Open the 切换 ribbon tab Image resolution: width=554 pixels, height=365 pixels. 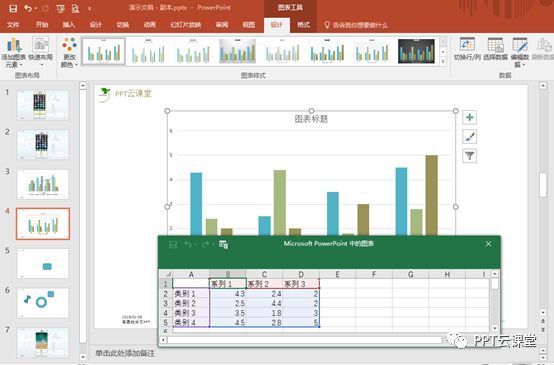[123, 24]
